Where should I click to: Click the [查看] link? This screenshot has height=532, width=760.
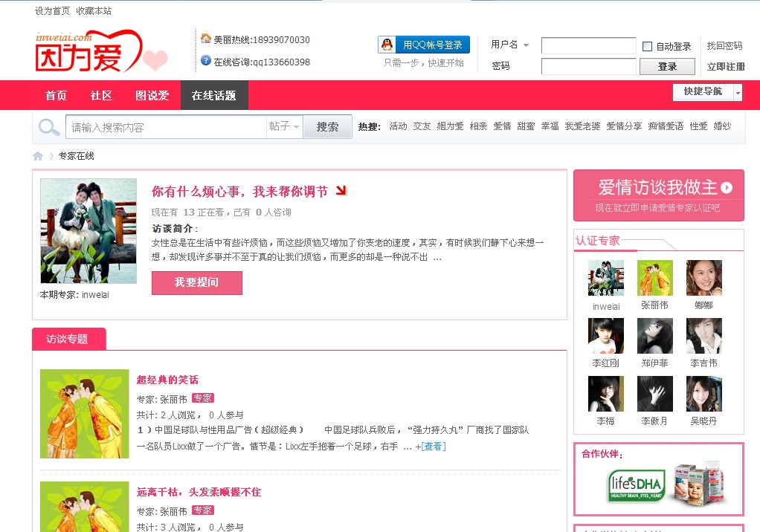pyautogui.click(x=434, y=447)
